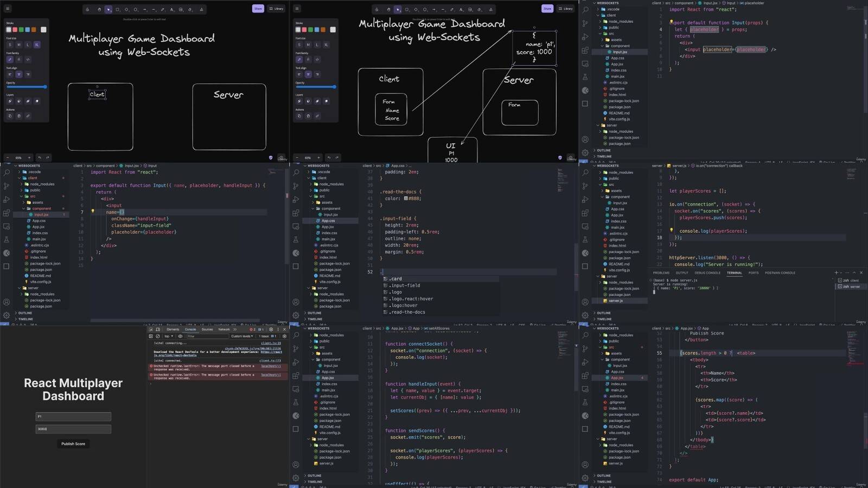Select hand tool in Excalidraw with empty Server box
The image size is (868, 488).
99,9
